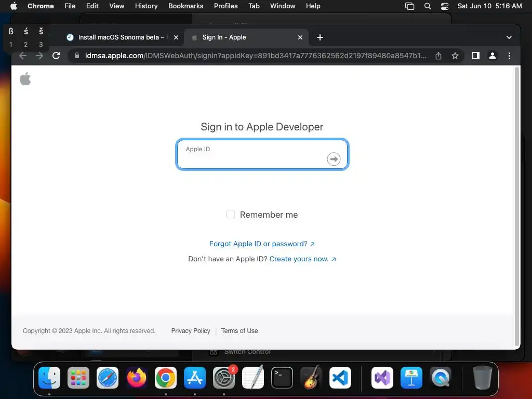Check the Remember me checkbox
This screenshot has width=532, height=399.
tap(231, 214)
